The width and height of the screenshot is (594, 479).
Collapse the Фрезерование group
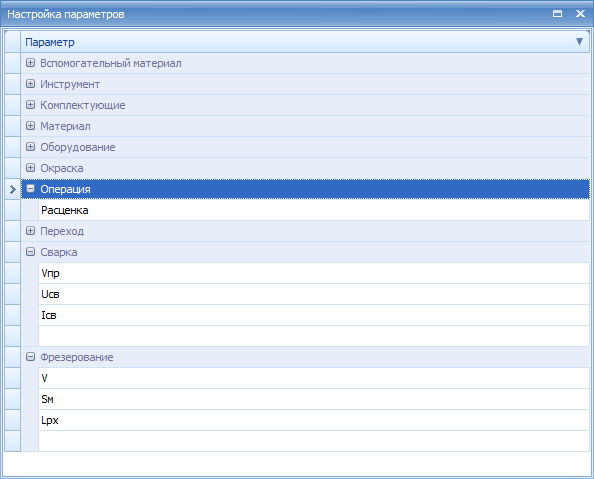click(x=30, y=357)
